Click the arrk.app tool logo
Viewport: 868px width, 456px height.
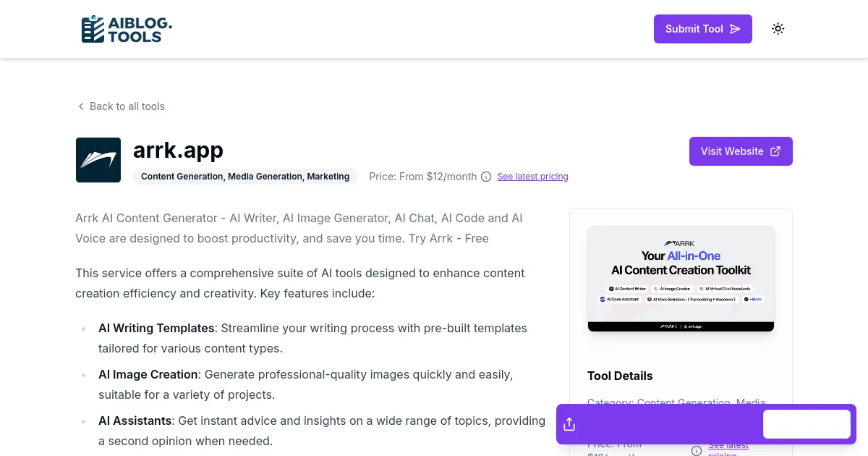(x=98, y=159)
